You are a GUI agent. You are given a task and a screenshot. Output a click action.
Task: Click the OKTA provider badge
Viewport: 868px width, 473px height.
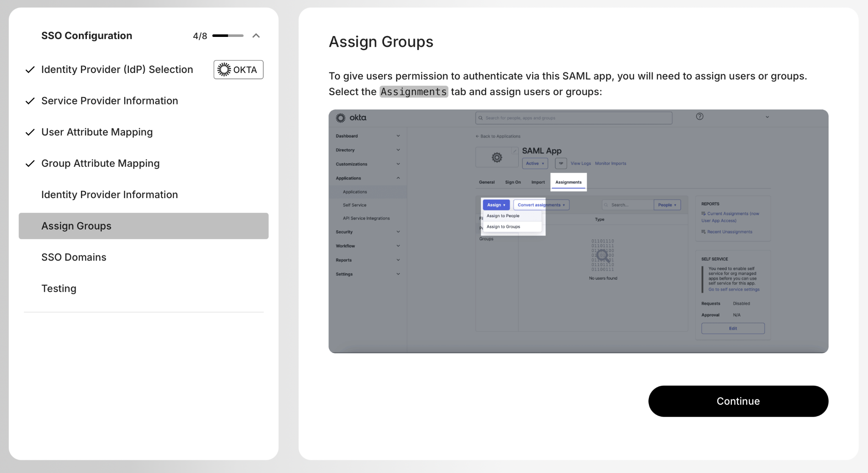pos(238,70)
